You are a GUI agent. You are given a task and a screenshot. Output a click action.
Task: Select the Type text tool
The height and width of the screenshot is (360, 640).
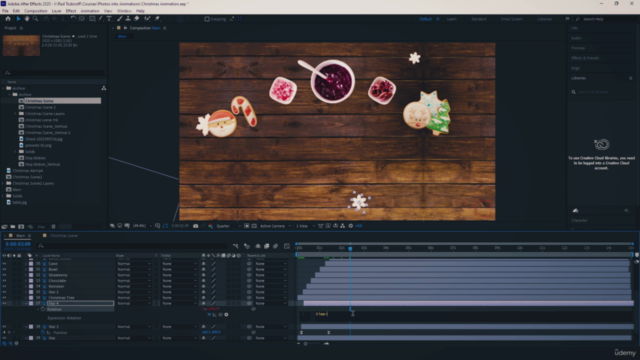pyautogui.click(x=109, y=19)
